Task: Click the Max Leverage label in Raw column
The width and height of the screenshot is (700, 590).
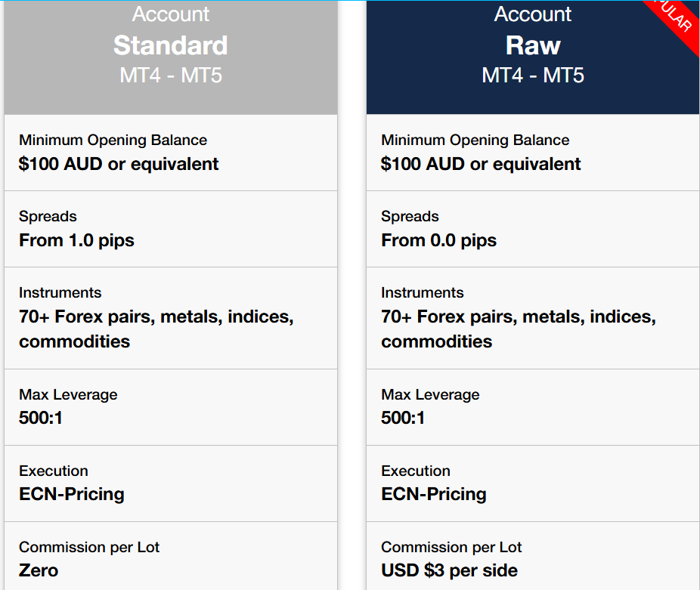Action: pos(430,394)
